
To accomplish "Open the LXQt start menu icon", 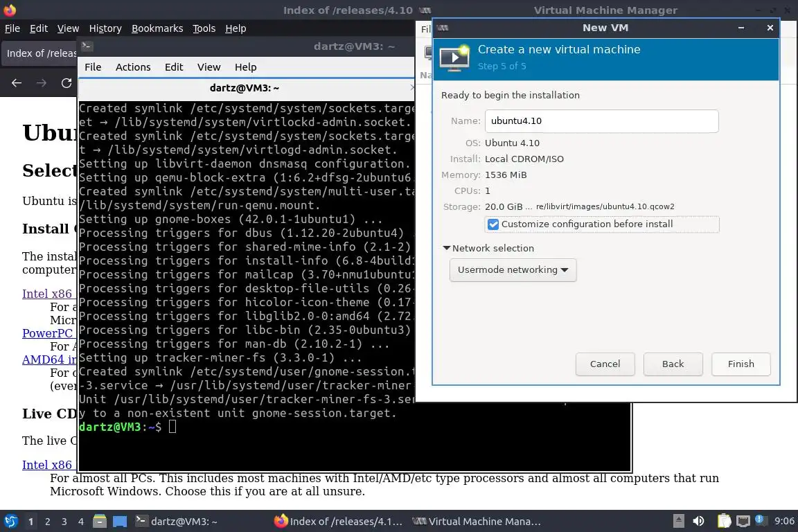I will tap(10, 521).
